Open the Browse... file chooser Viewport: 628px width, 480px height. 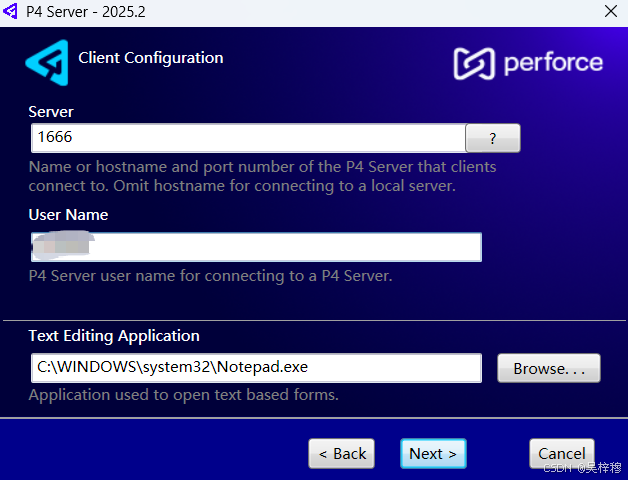549,368
